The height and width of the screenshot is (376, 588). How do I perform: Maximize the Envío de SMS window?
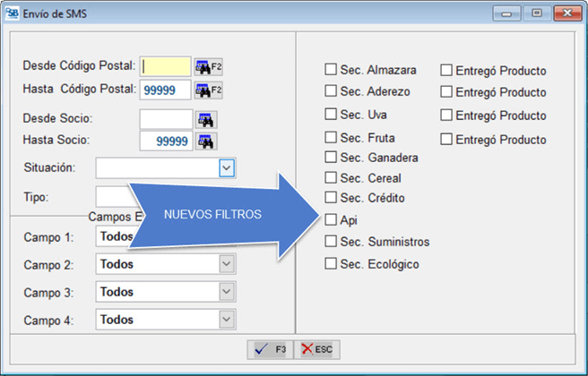pyautogui.click(x=537, y=13)
